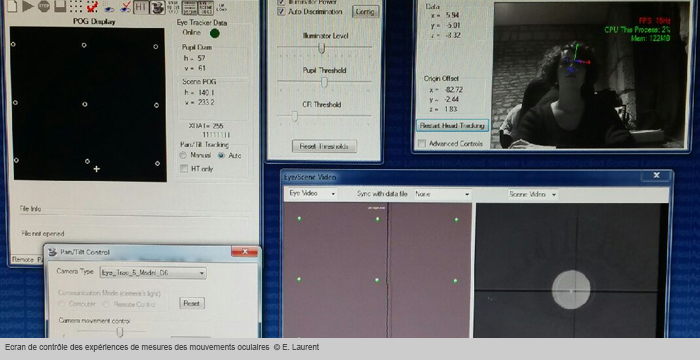Screen dimensions: 700x360
Task: Open the nine-dot calibration grid icon
Action: (76, 6)
